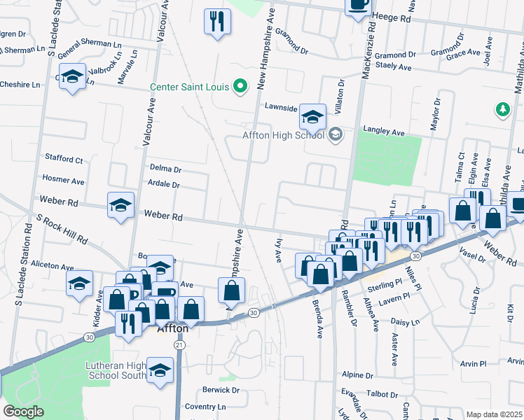Screen dimensions: 524x420
Task: Click the Route 30 shield near Niles Pl
Action: click(x=415, y=256)
